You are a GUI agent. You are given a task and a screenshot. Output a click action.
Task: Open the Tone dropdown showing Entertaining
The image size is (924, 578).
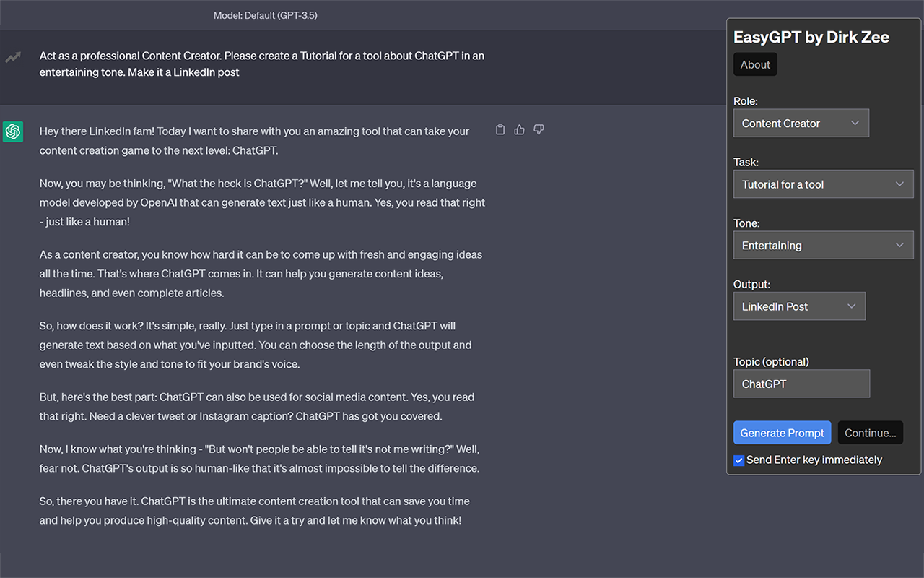point(823,246)
